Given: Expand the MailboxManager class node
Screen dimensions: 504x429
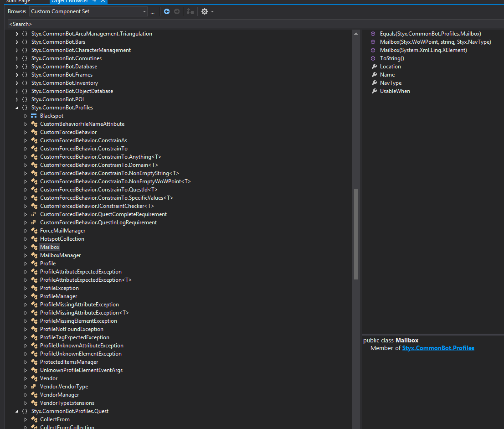Looking at the screenshot, I should (26, 255).
